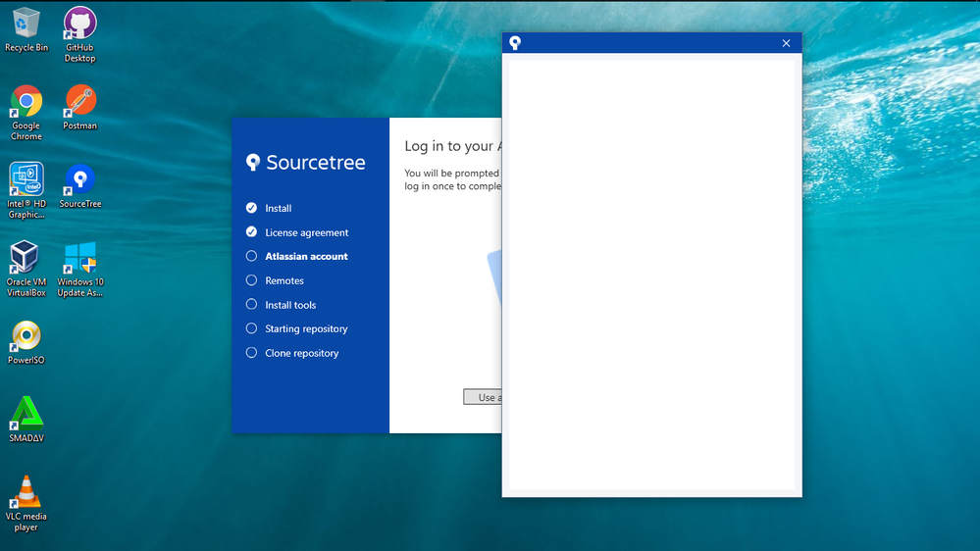Screen dimensions: 980x551
Task: Click the 'You will be prompted' text in installer
Action: coord(451,174)
